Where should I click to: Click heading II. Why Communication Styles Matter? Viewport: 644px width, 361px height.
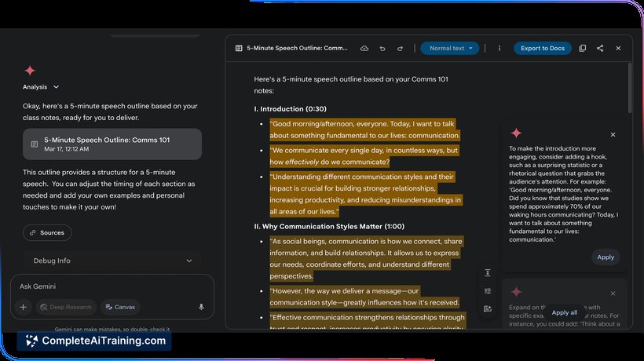coord(329,227)
